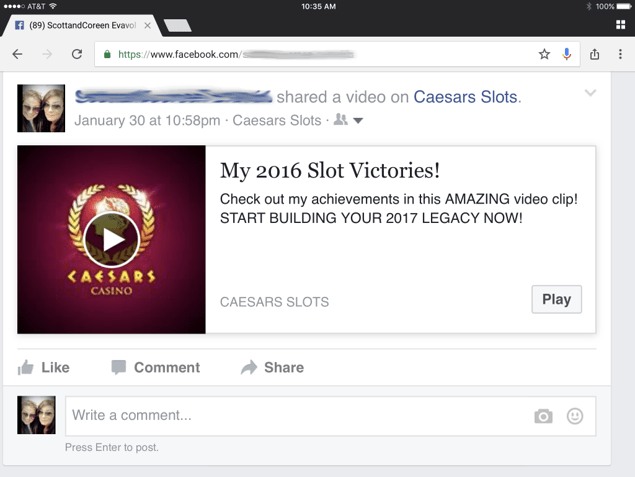Viewport: 635px width, 477px height.
Task: Like the shared video post
Action: click(x=43, y=367)
